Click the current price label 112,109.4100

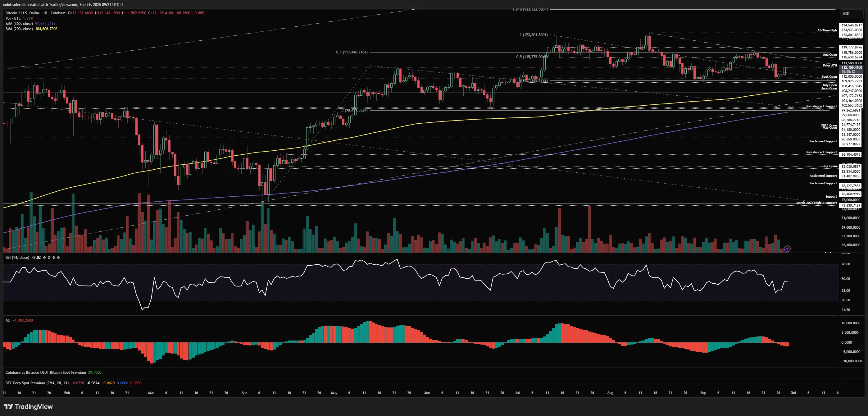click(x=851, y=67)
